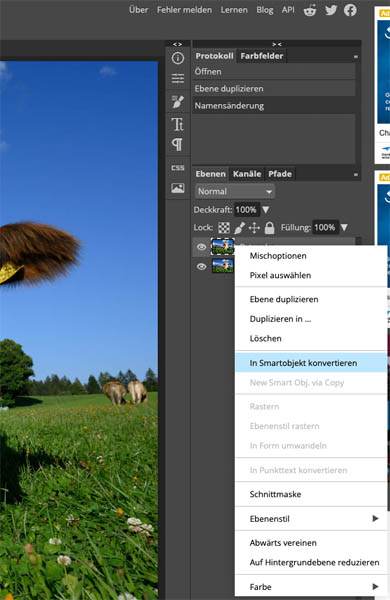Choose In Smartobjekt konvertieren

(311, 363)
